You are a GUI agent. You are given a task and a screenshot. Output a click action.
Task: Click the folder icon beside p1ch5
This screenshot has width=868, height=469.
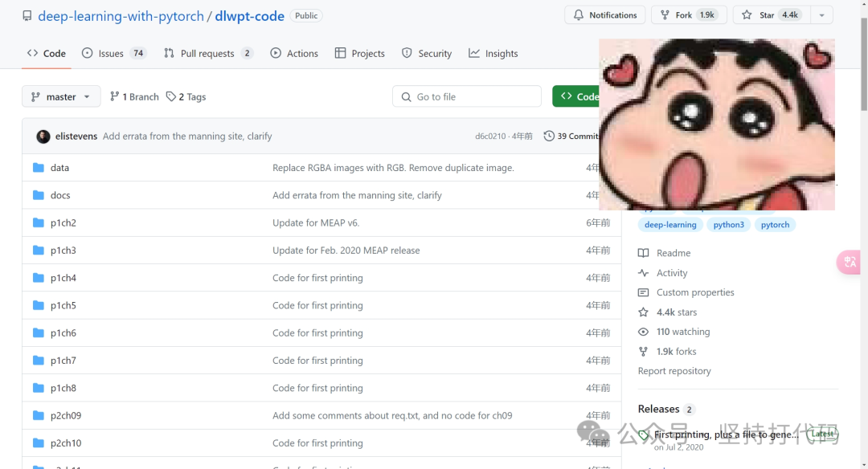(x=39, y=305)
